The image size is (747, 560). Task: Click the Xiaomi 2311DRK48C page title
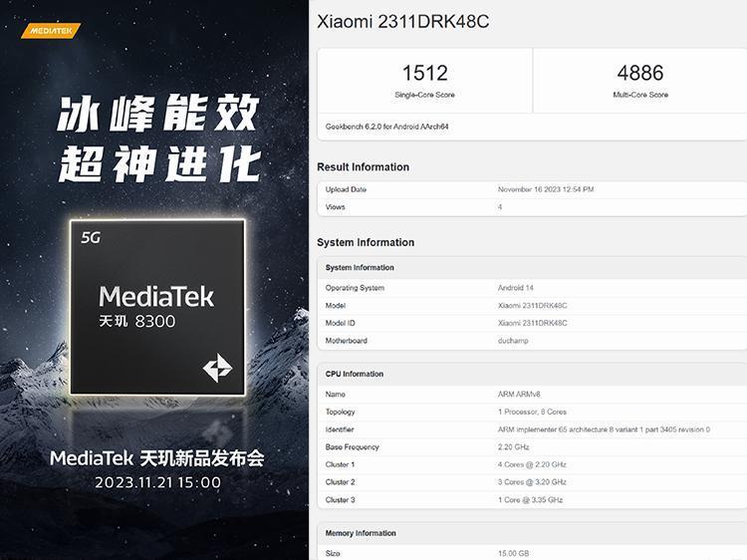[x=402, y=22]
